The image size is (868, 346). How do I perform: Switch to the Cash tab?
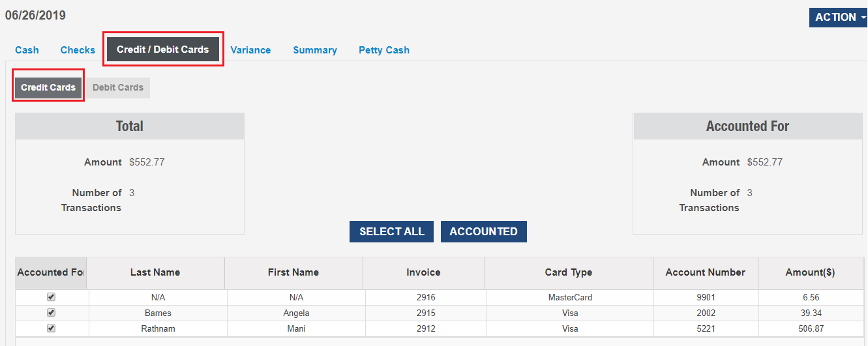click(27, 50)
